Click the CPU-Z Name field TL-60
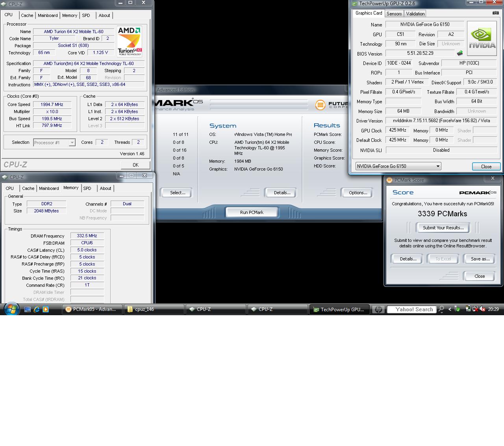The height and width of the screenshot is (446, 504). tap(74, 32)
